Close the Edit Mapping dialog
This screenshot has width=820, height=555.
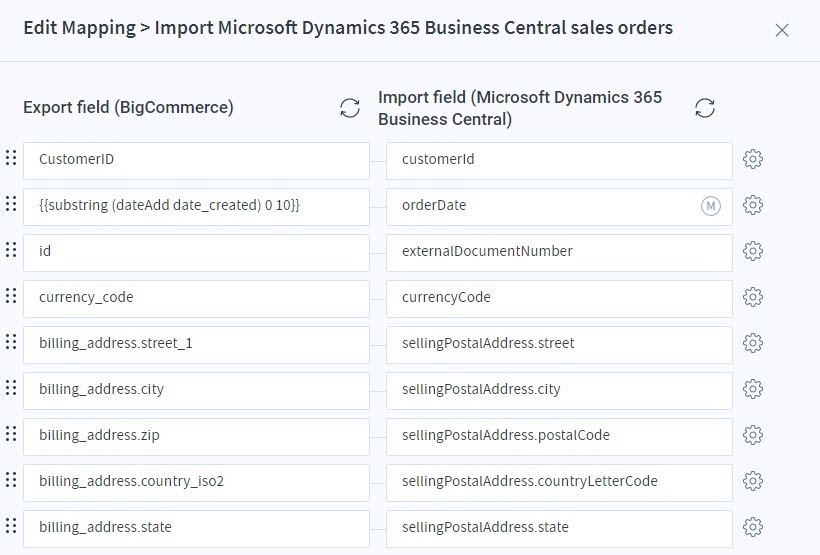point(782,30)
